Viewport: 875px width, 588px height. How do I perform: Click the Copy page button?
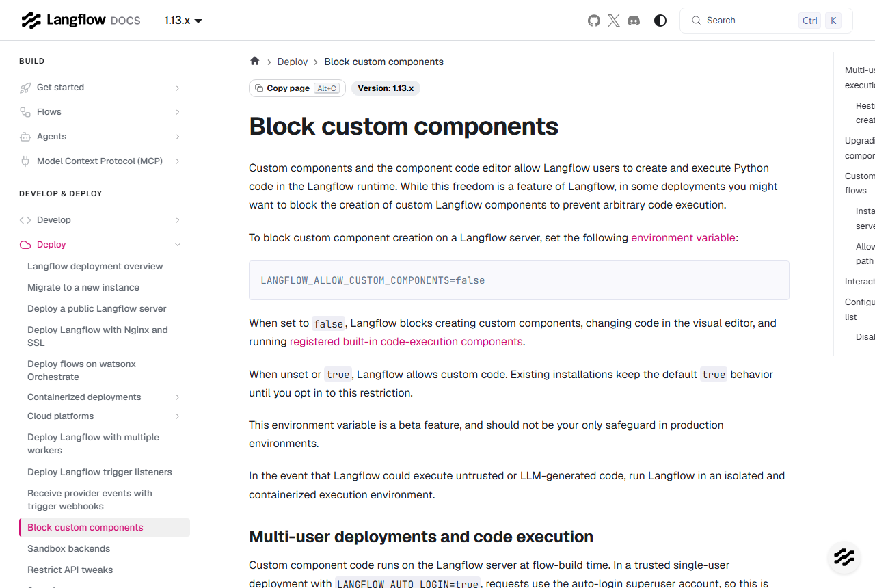pos(297,88)
